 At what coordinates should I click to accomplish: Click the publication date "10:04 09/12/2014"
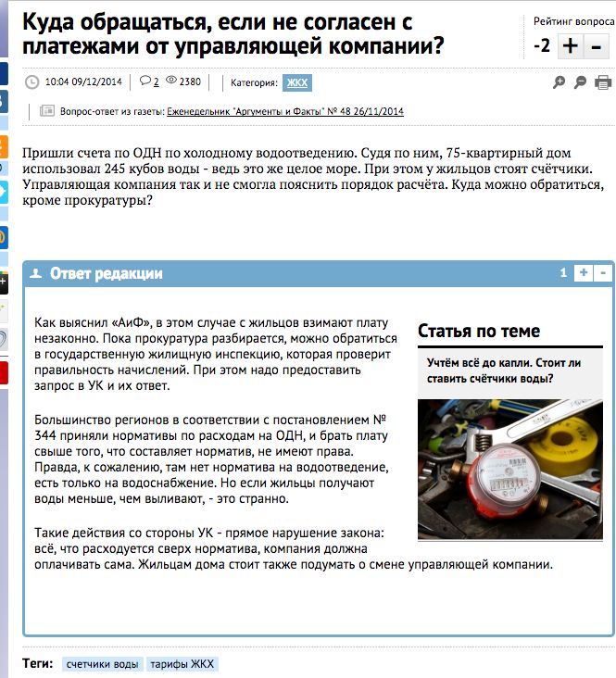(x=83, y=82)
